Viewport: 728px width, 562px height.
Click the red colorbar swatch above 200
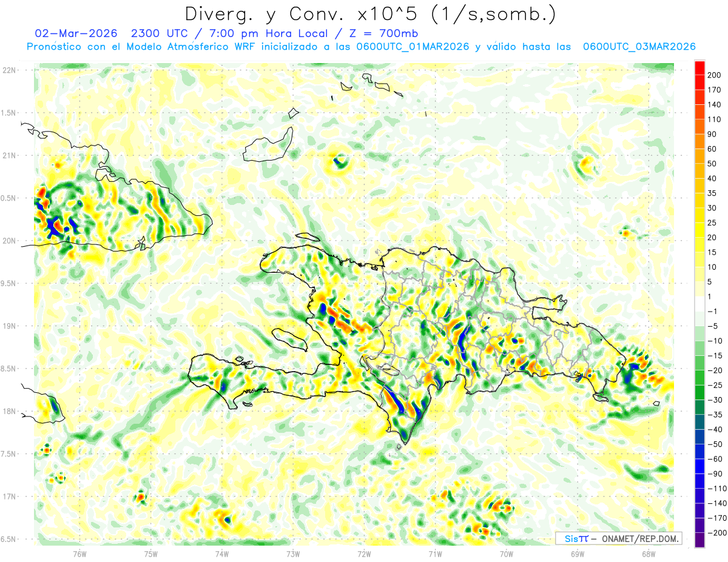(x=699, y=68)
